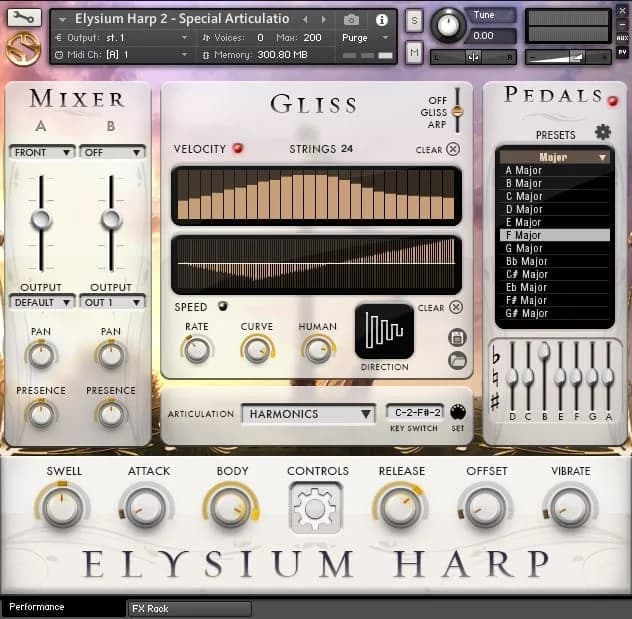Image resolution: width=632 pixels, height=619 pixels.
Task: Open the wrench instrument edit mode
Action: click(x=24, y=17)
